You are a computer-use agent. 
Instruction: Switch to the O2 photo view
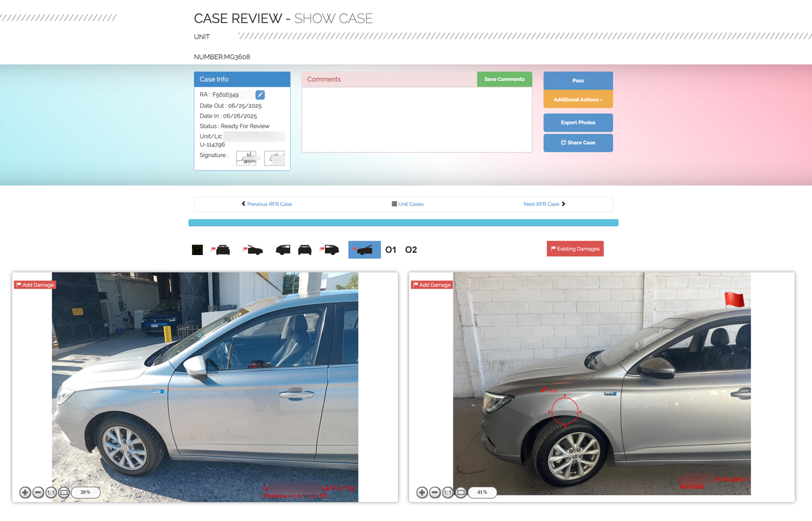[411, 250]
